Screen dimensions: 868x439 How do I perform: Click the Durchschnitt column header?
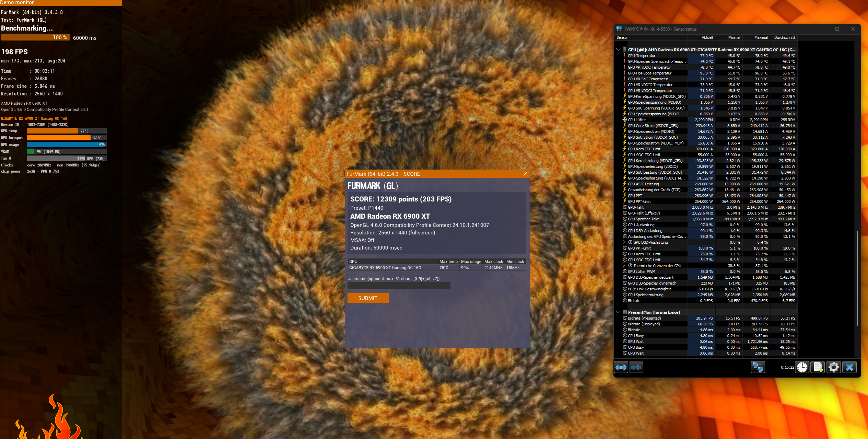click(x=784, y=37)
